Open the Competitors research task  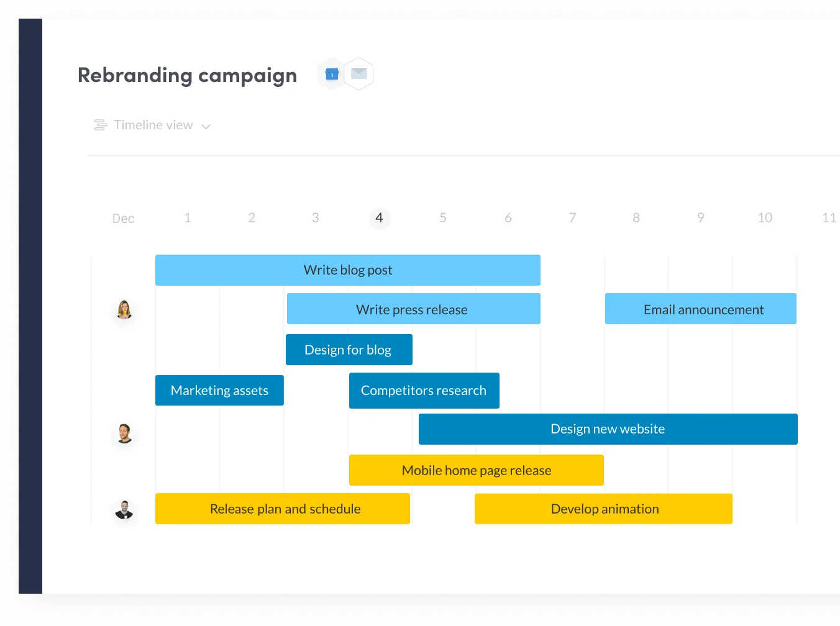[x=424, y=391]
